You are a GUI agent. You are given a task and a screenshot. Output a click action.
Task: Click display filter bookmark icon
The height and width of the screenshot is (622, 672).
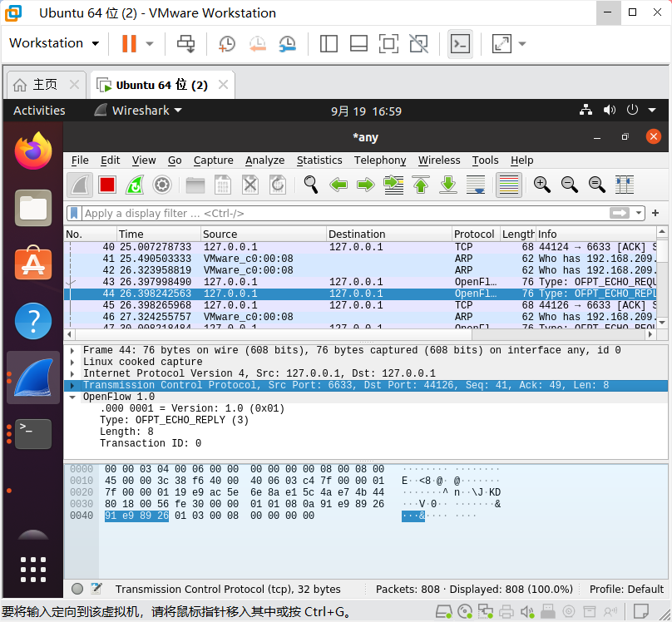[x=74, y=213]
